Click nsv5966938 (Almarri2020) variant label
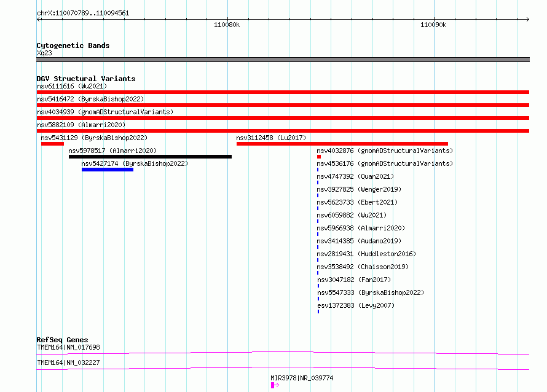This screenshot has width=547, height=392. (x=361, y=228)
